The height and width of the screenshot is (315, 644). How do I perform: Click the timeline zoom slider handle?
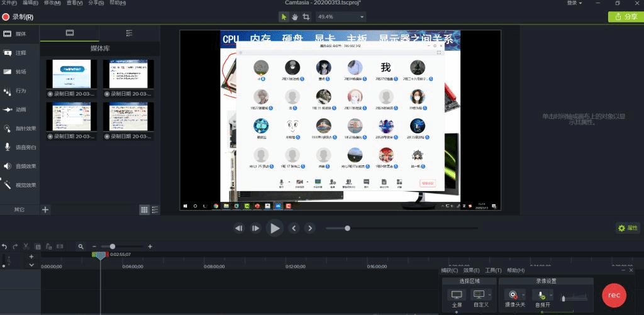click(113, 246)
